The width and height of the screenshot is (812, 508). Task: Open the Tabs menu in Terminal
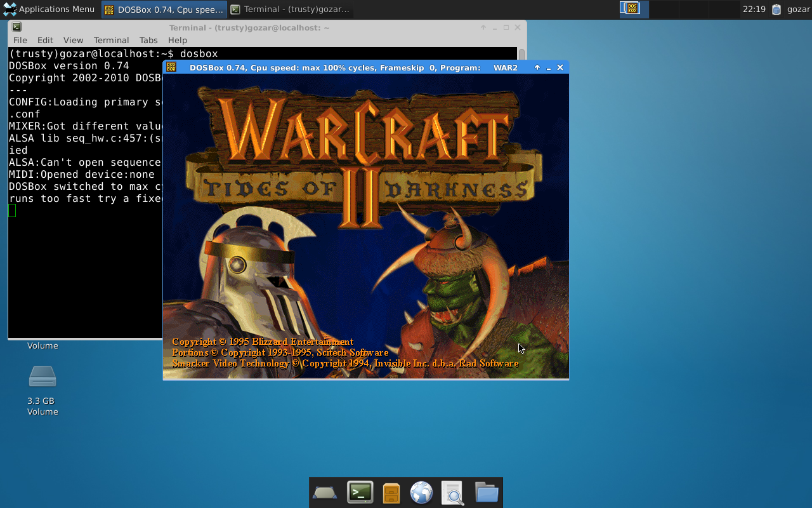[x=148, y=40]
